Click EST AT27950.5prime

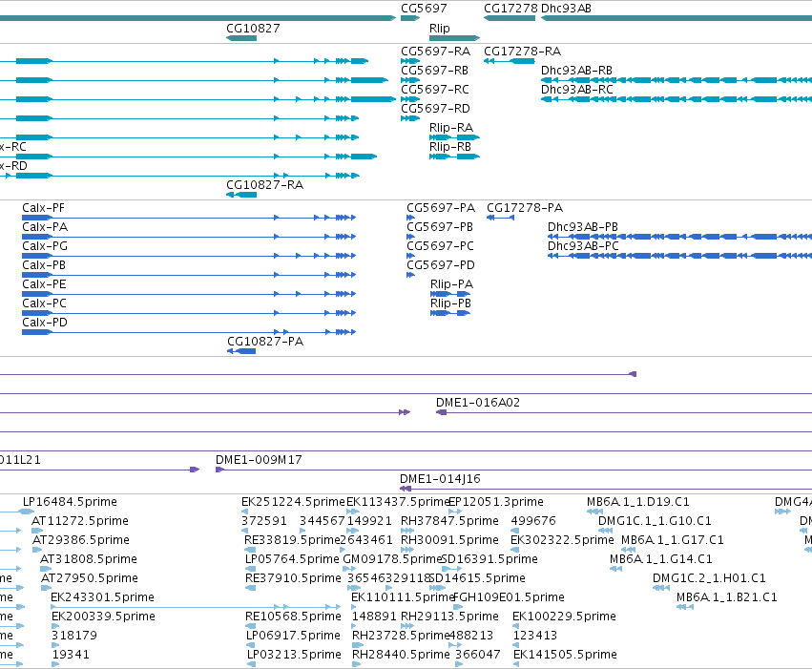click(90, 578)
